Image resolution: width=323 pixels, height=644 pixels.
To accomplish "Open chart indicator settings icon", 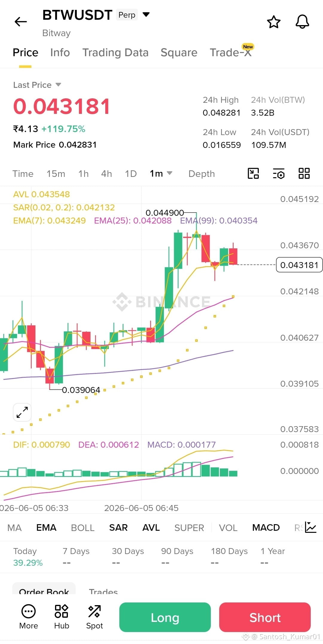I will (x=279, y=173).
